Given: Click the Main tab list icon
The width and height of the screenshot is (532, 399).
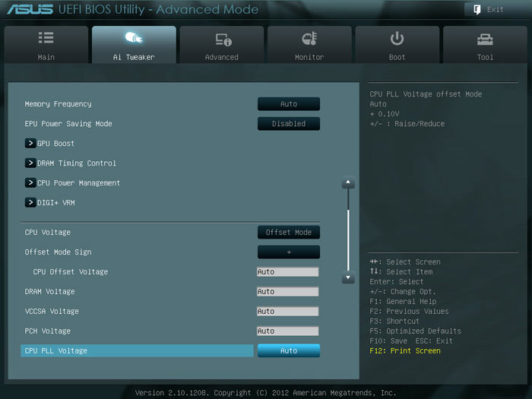Looking at the screenshot, I should tap(46, 38).
